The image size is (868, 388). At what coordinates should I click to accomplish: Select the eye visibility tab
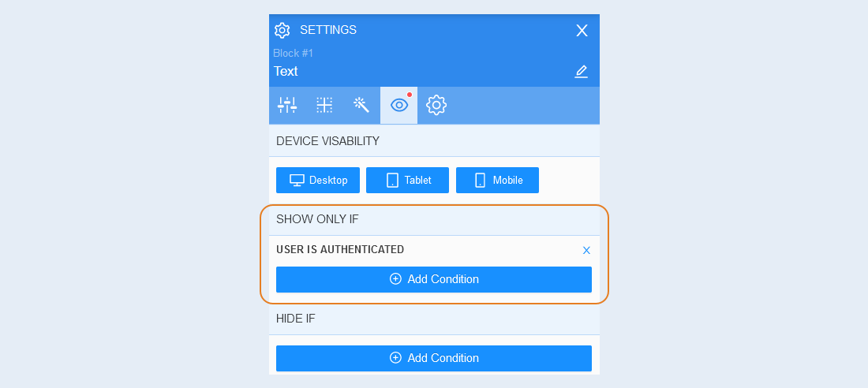click(399, 105)
